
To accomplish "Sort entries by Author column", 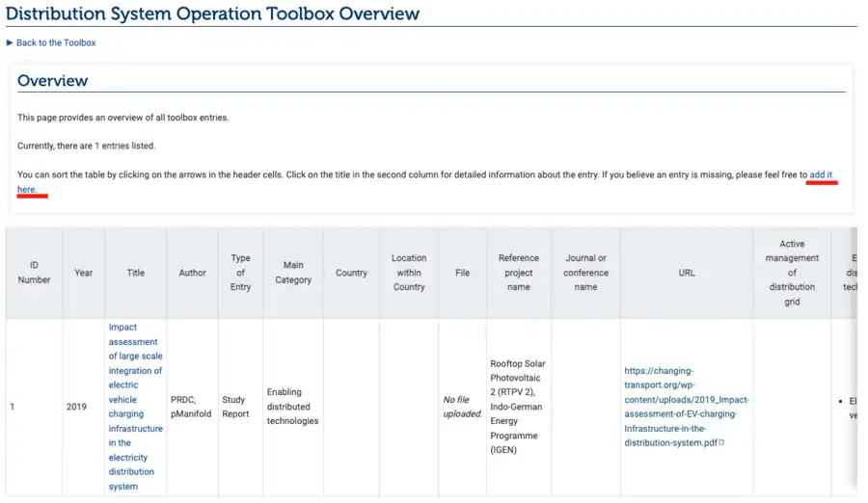I will (x=193, y=273).
